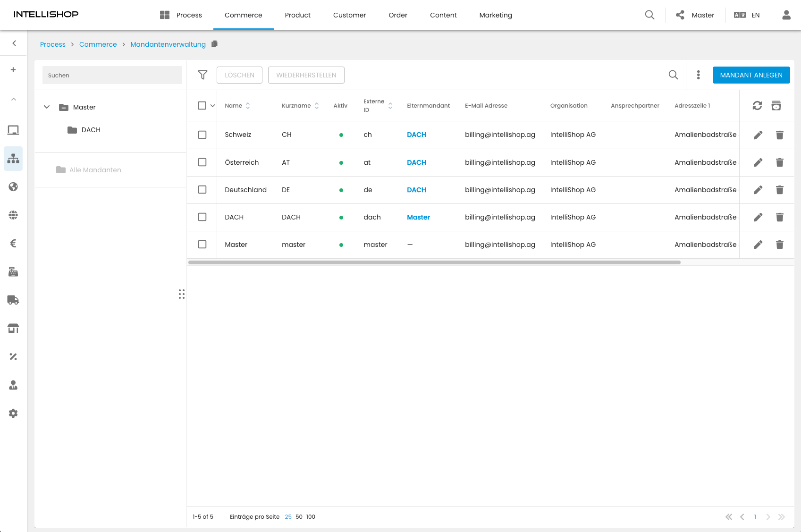Open the delivery truck sidebar icon

coord(13,300)
